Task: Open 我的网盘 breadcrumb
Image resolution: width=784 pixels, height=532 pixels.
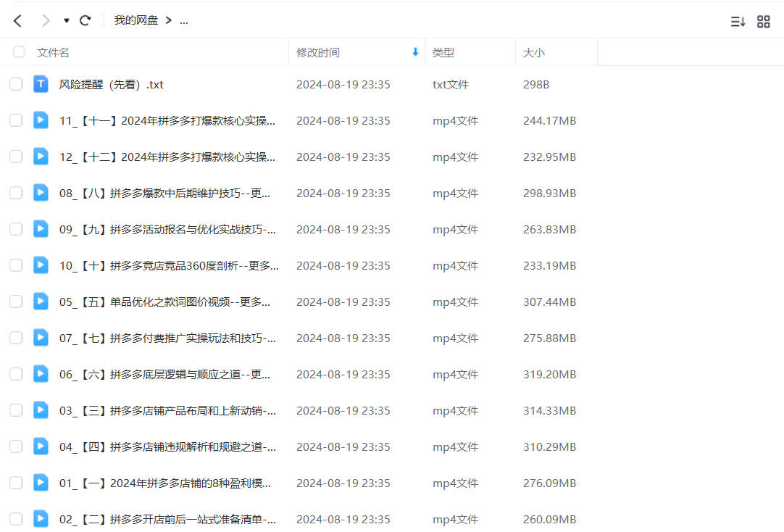Action: (136, 20)
